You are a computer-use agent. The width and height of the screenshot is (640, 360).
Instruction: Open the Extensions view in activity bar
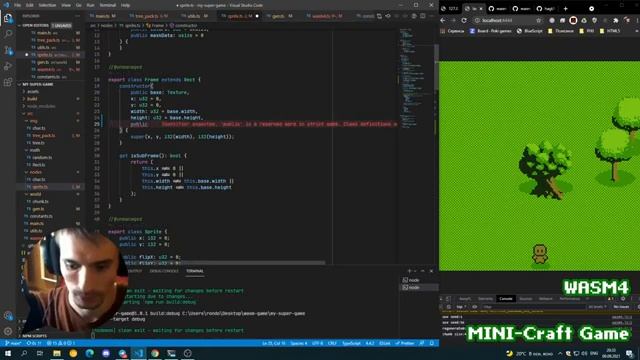pyautogui.click(x=8, y=82)
